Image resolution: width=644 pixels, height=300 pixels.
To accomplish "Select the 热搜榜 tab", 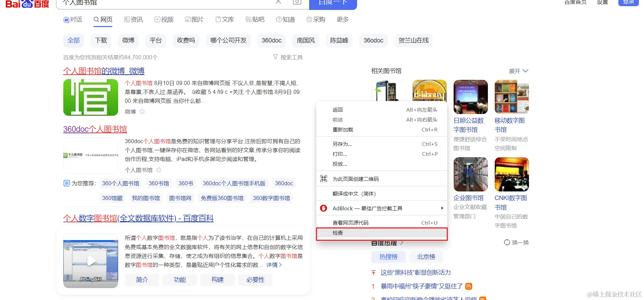I will coord(388,257).
